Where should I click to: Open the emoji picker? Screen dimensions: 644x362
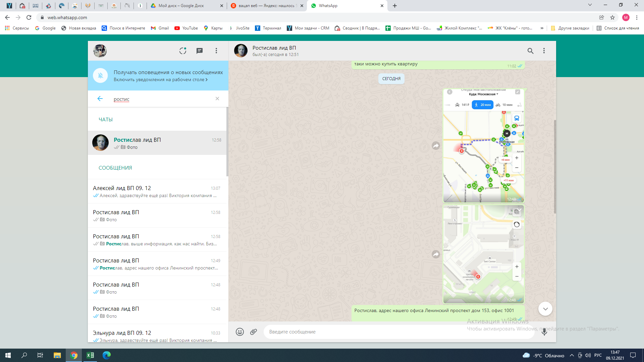[239, 332]
